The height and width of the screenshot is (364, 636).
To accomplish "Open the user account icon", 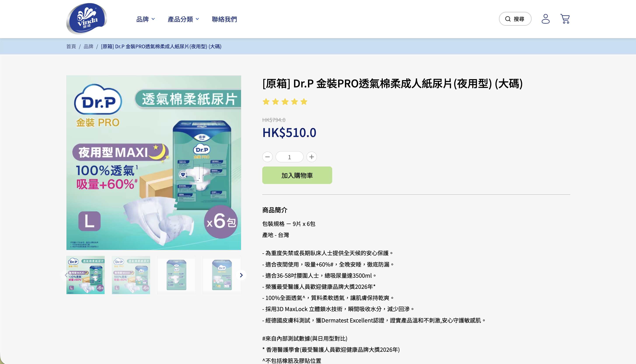I will click(545, 19).
